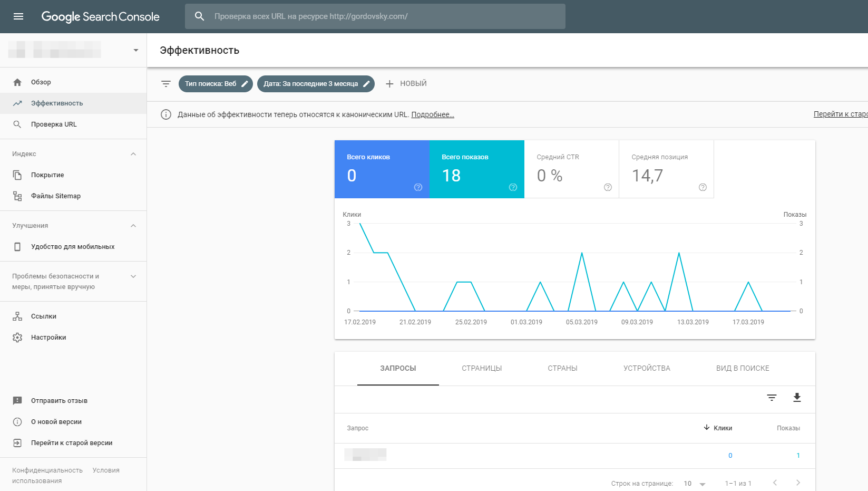Enable the Средний CTR metric card
Image resolution: width=868 pixels, height=491 pixels.
(572, 169)
